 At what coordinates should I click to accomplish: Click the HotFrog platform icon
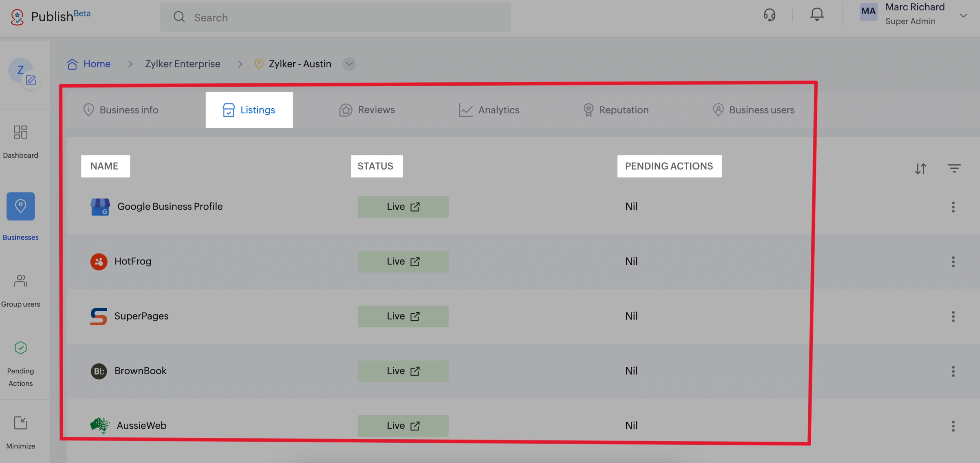coord(99,261)
